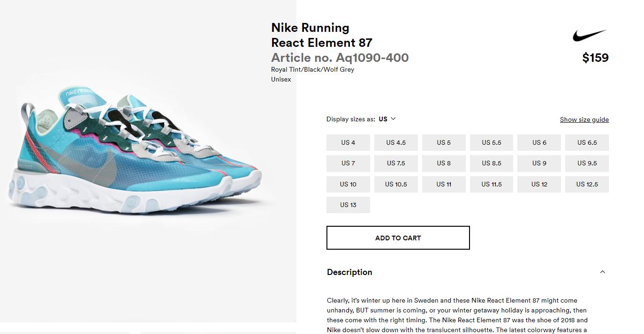Open the size display dropdown set to US
The height and width of the screenshot is (334, 644).
pos(387,119)
